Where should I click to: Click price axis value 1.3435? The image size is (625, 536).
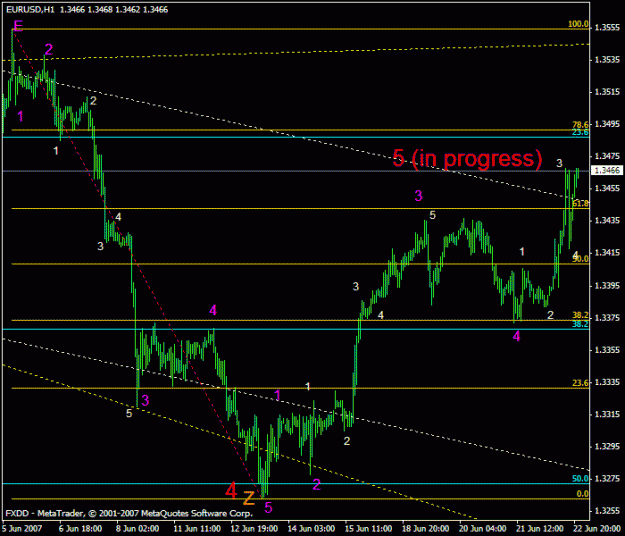pos(607,220)
